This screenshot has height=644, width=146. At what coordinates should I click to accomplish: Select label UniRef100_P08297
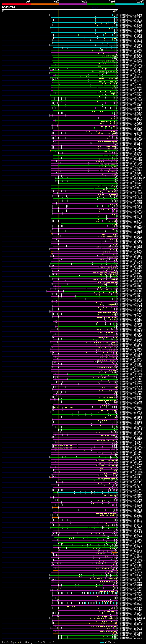tap(131, 93)
